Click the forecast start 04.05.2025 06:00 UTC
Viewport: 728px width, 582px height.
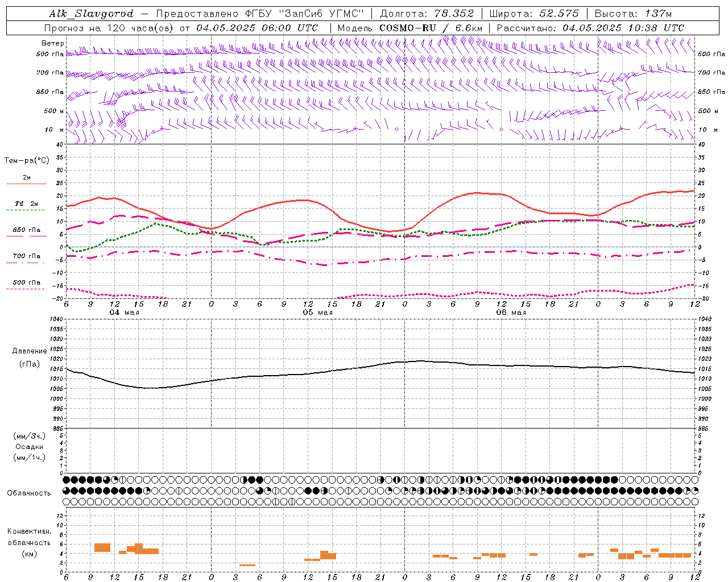(257, 28)
